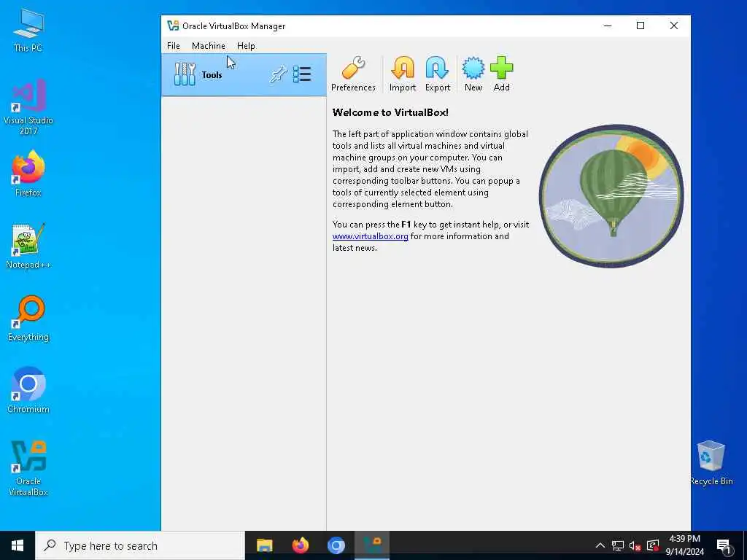Viewport: 747px width, 560px height.
Task: Click the muted volume tray icon
Action: (x=635, y=545)
